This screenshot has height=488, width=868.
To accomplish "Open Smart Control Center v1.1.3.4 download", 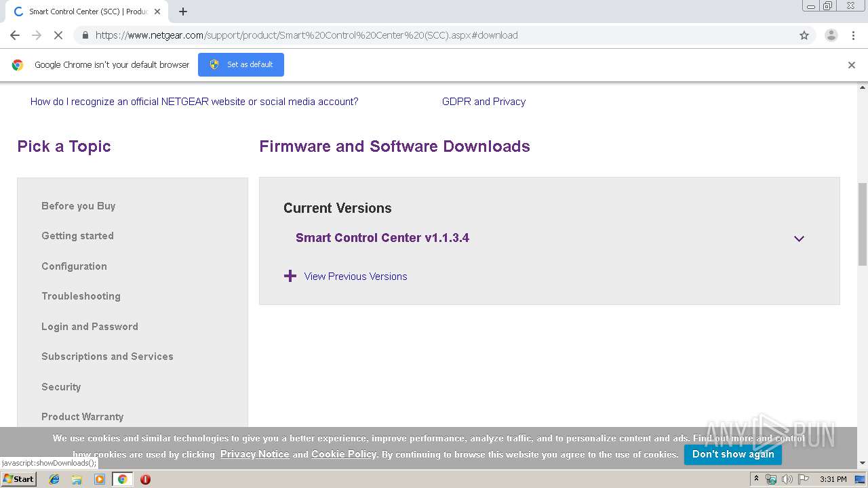I will pos(382,238).
